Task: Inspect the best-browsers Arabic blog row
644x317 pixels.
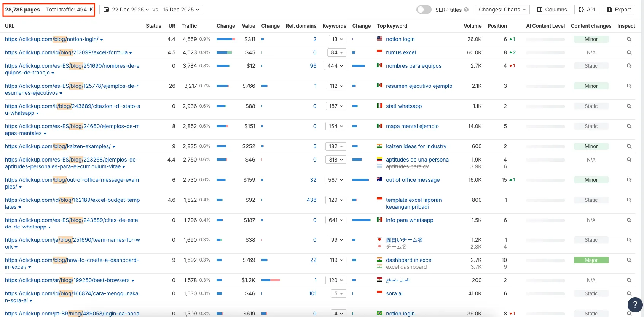Action: (629, 281)
